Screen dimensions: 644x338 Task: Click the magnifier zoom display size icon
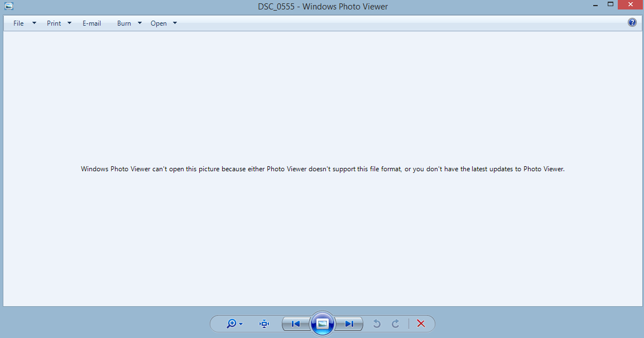[x=231, y=323]
